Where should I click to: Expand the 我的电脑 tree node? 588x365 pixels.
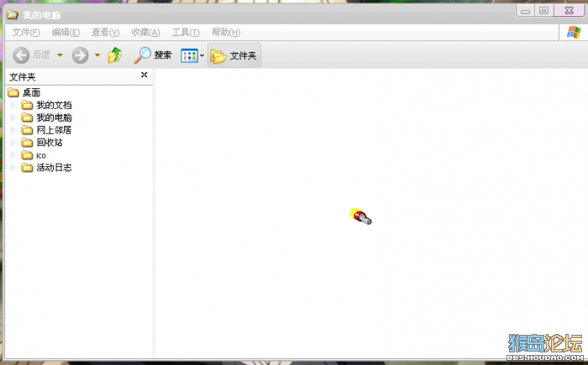click(13, 117)
